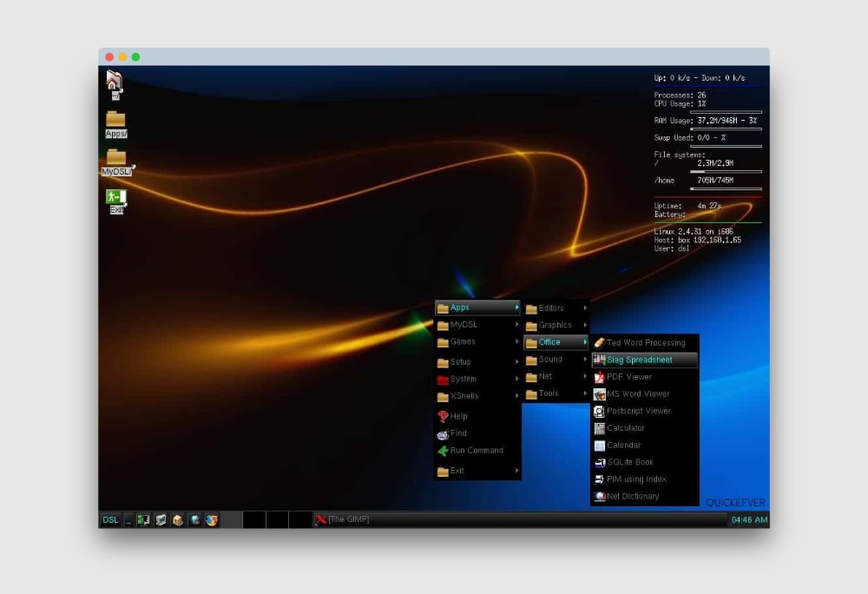Screen dimensions: 868x594
Task: Expand the Apps submenu arrow
Action: [x=517, y=307]
